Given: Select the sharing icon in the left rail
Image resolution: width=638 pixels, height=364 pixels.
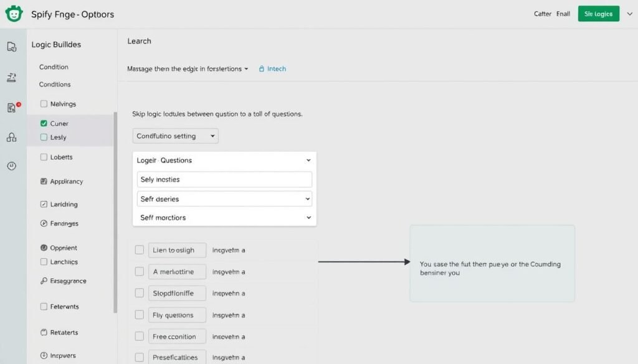Looking at the screenshot, I should (x=13, y=137).
